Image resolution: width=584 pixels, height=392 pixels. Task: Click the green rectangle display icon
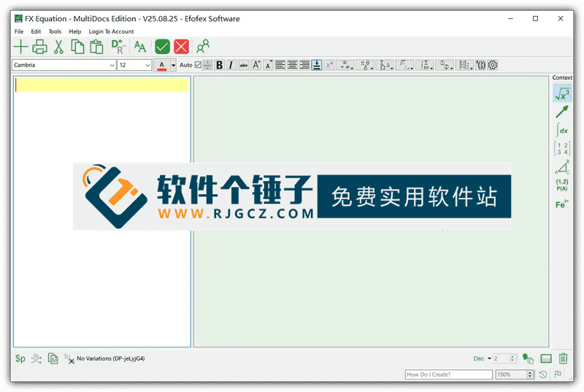pos(546,358)
